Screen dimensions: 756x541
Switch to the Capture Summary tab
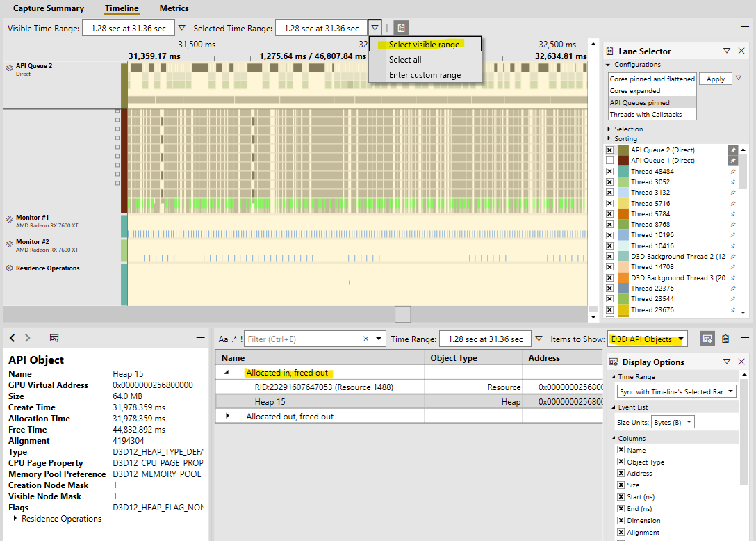coord(48,8)
